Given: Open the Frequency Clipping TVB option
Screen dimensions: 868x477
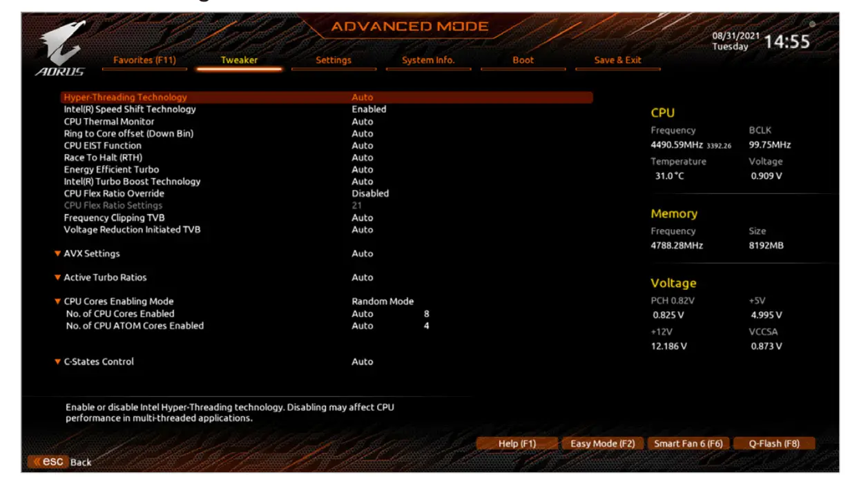Looking at the screenshot, I should (x=117, y=217).
